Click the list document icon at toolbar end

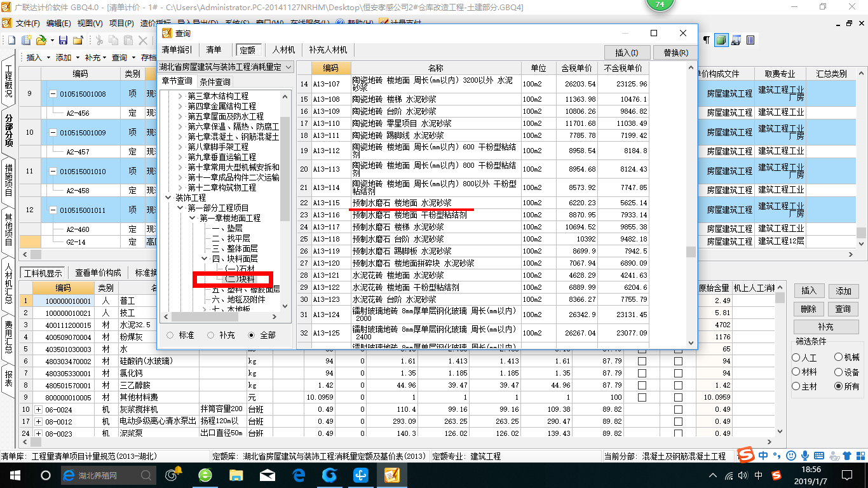point(750,40)
